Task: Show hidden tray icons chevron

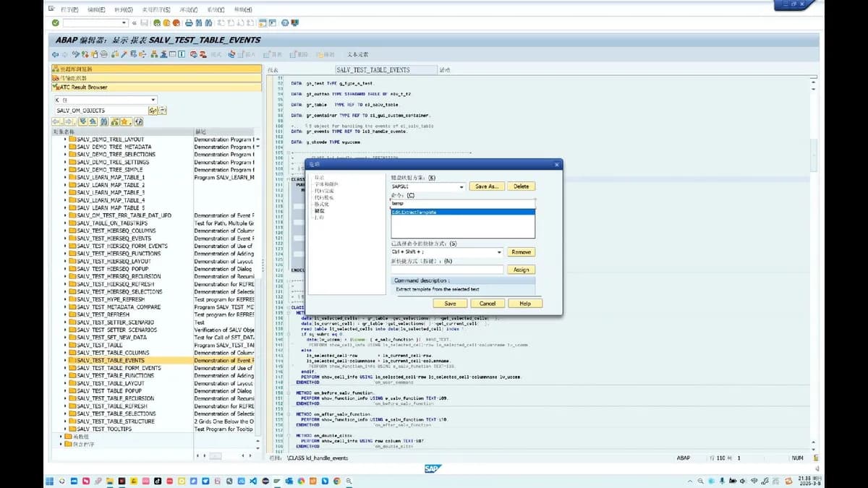Action: coord(690,481)
